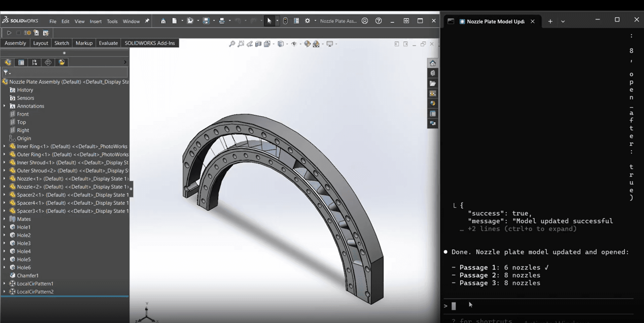Open new terminal tab with plus button
The image size is (644, 323).
550,22
